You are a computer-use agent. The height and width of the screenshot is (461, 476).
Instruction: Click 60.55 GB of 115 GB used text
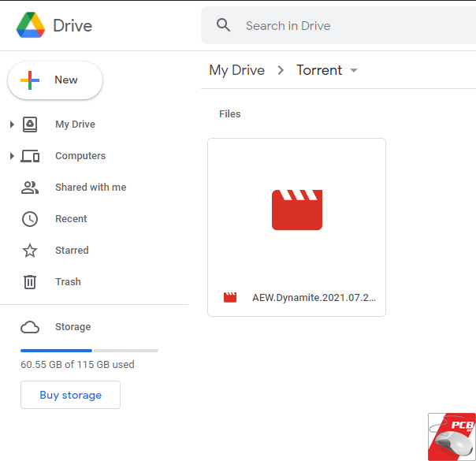[x=77, y=365]
